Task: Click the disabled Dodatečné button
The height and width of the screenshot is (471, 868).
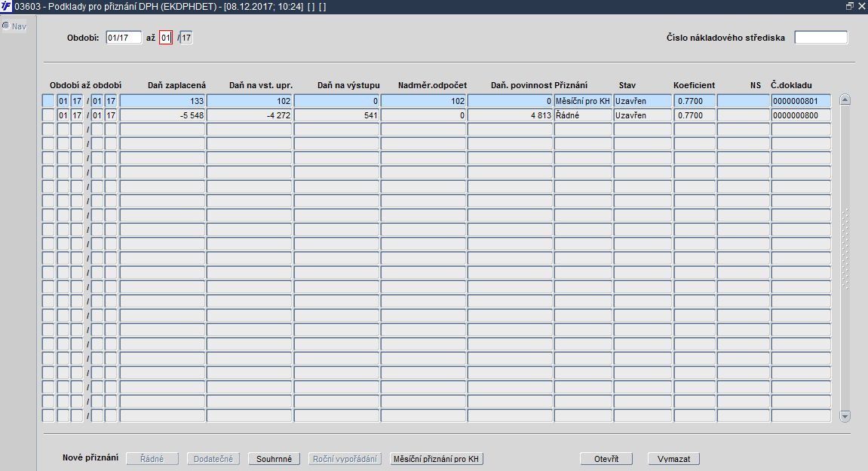Action: tap(213, 459)
